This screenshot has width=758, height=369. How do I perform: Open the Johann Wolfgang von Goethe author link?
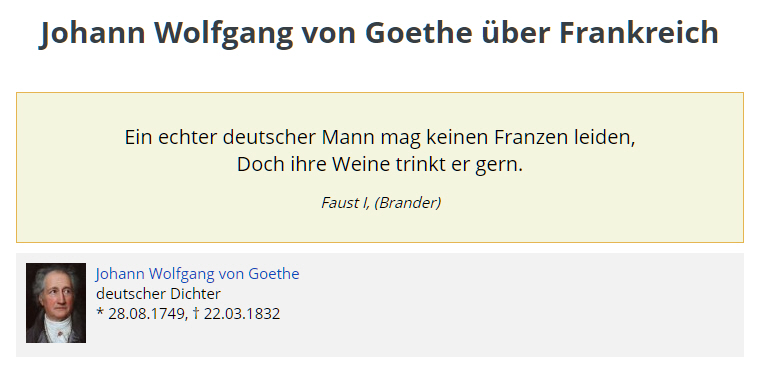pyautogui.click(x=197, y=274)
